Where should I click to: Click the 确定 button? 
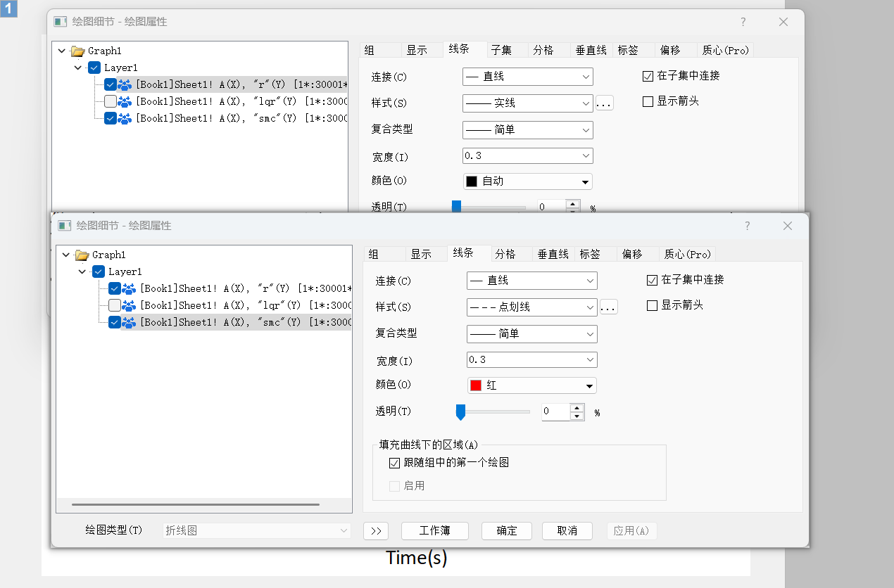(506, 530)
